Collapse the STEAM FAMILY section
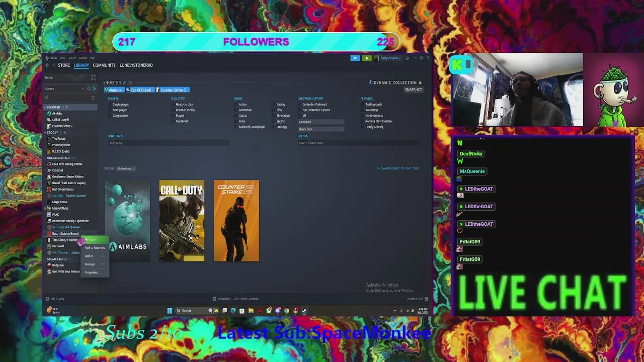Viewport: 644px width, 362px height. [x=45, y=259]
